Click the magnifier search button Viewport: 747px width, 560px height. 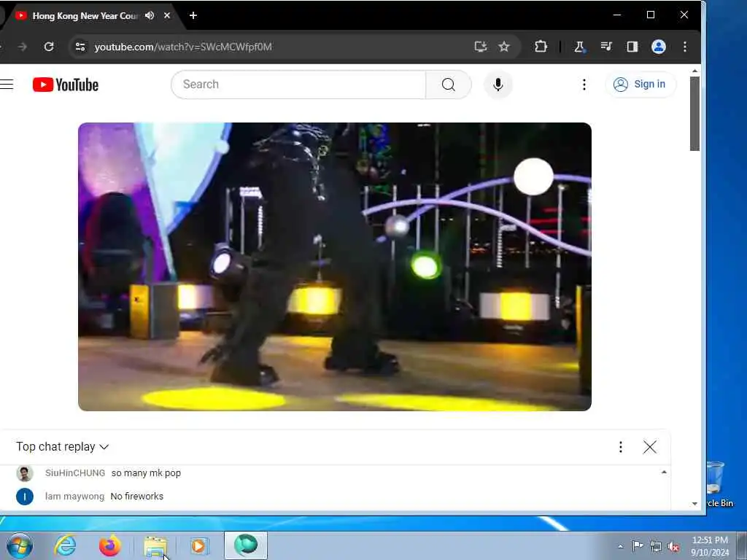coord(449,85)
